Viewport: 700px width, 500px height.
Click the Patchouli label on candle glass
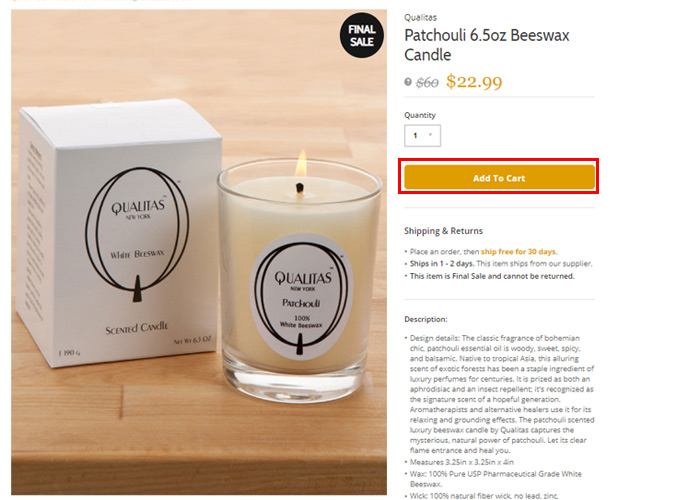coord(301,297)
